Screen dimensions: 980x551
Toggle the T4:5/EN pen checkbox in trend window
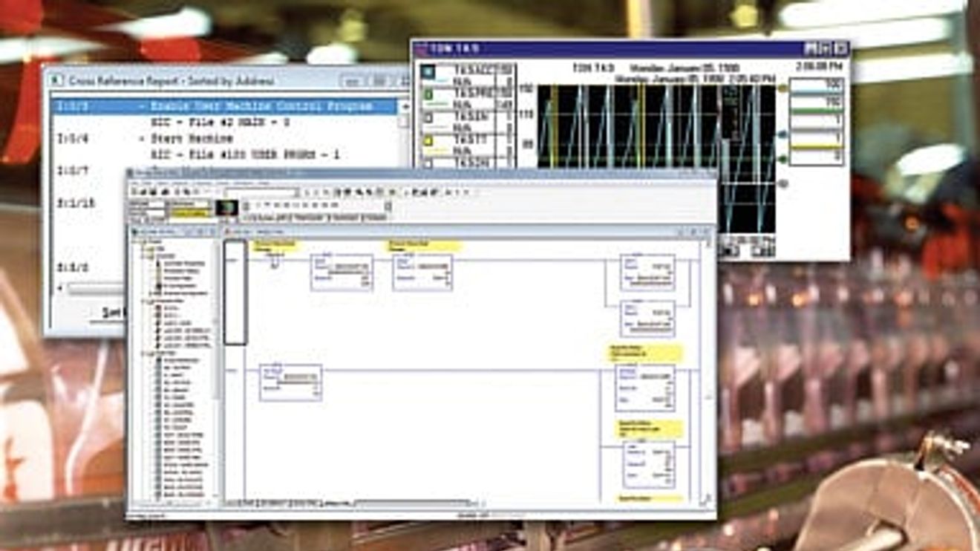coord(428,117)
